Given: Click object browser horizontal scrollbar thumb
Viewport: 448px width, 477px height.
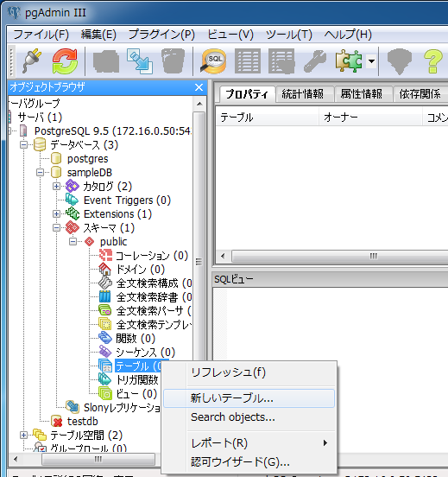Looking at the screenshot, I should click(x=98, y=459).
